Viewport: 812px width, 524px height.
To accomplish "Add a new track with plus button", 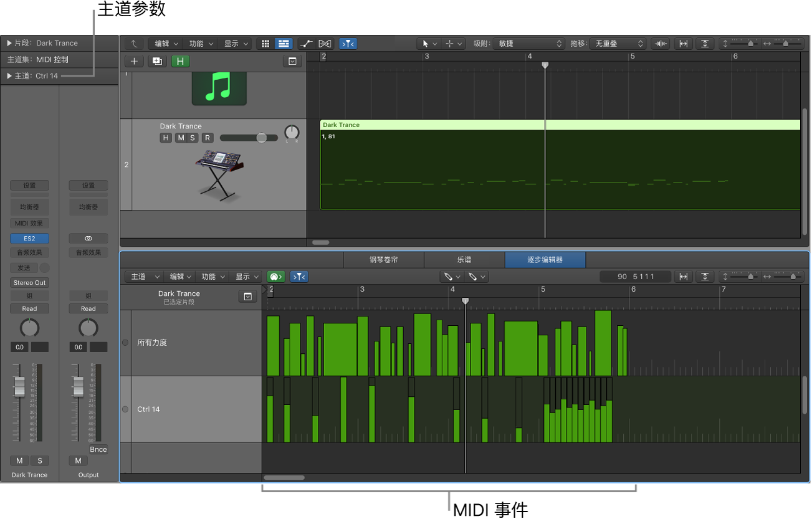I will tap(134, 61).
